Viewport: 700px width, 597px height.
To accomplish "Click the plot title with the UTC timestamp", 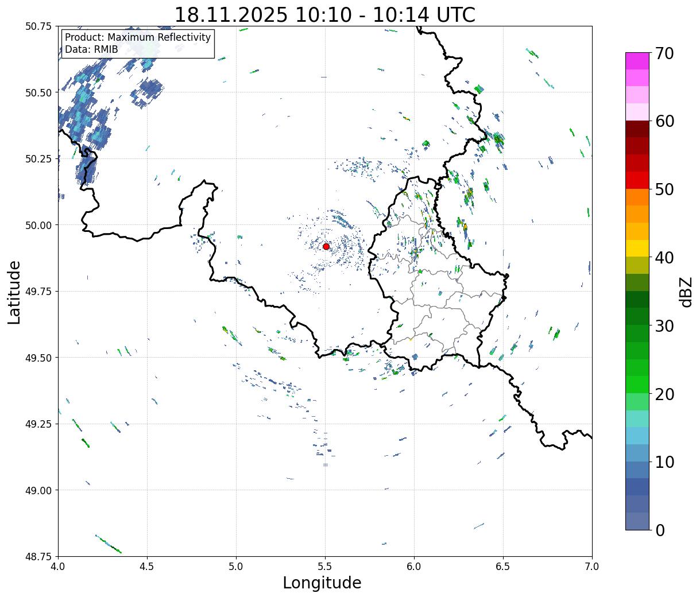I will click(x=324, y=14).
